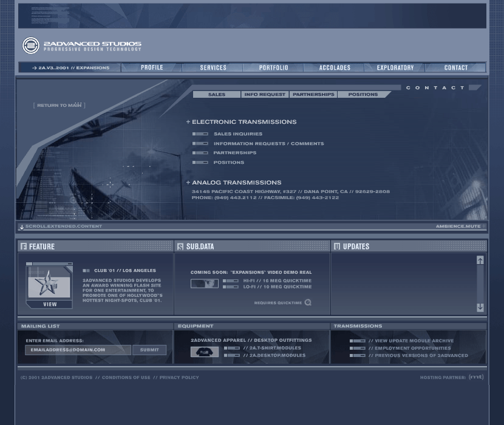The image size is (504, 425).
Task: Open the Services menu
Action: 213,67
